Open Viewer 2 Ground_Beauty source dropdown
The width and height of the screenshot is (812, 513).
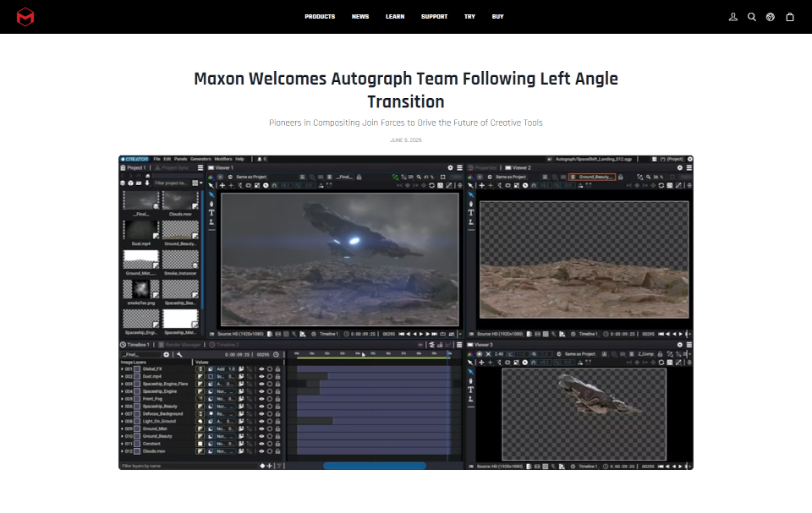pos(592,177)
